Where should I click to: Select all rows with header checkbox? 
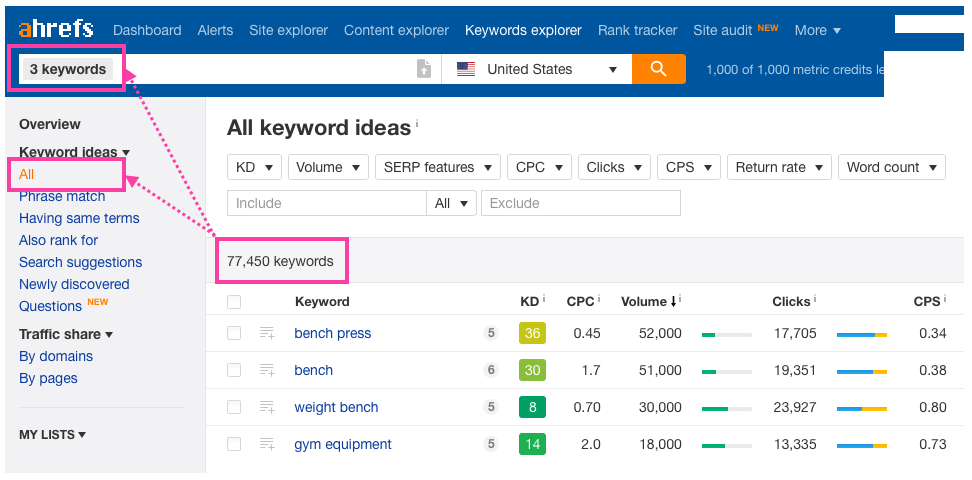coord(234,302)
